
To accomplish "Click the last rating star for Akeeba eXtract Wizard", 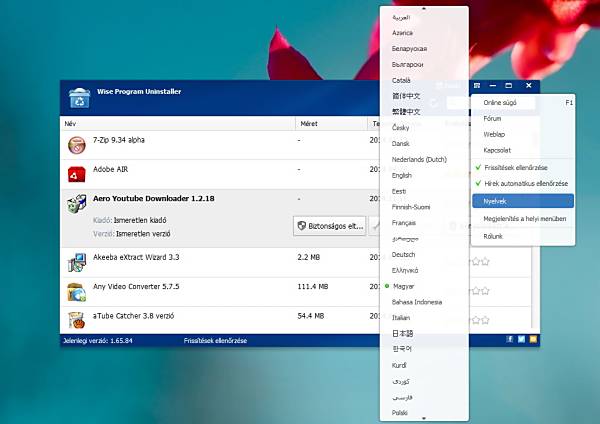I will (x=485, y=261).
